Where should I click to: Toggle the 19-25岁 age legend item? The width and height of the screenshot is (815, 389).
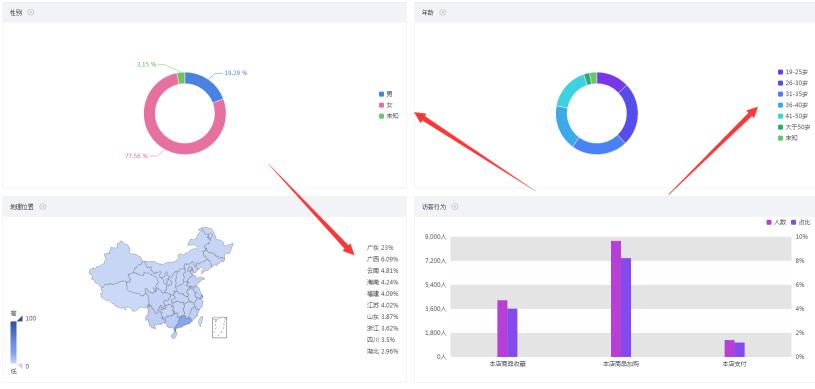click(x=793, y=72)
